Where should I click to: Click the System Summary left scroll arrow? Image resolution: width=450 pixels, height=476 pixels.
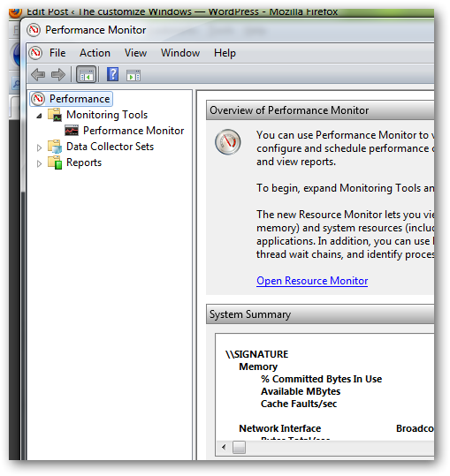[224, 447]
